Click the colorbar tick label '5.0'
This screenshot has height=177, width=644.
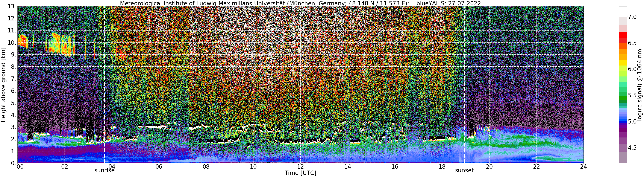pos(632,121)
